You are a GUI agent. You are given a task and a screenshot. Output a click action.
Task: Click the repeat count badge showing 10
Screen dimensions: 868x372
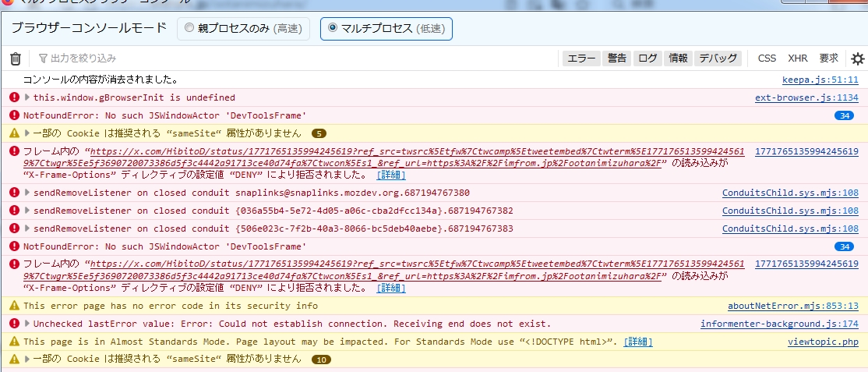point(322,360)
